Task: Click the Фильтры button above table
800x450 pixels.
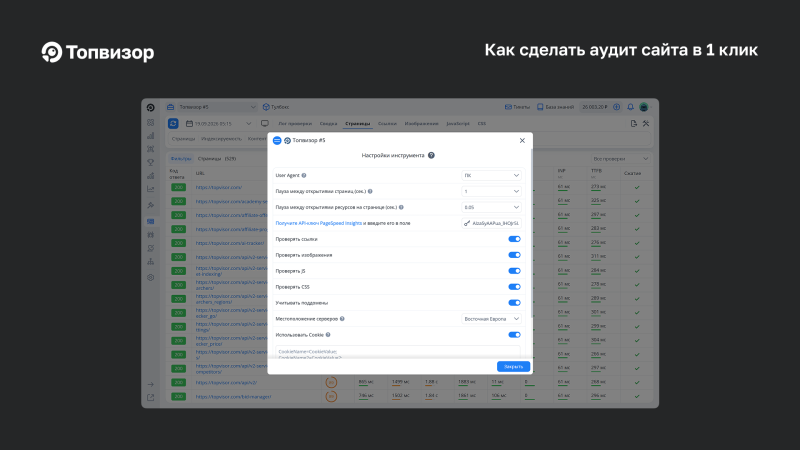Action: [181, 159]
